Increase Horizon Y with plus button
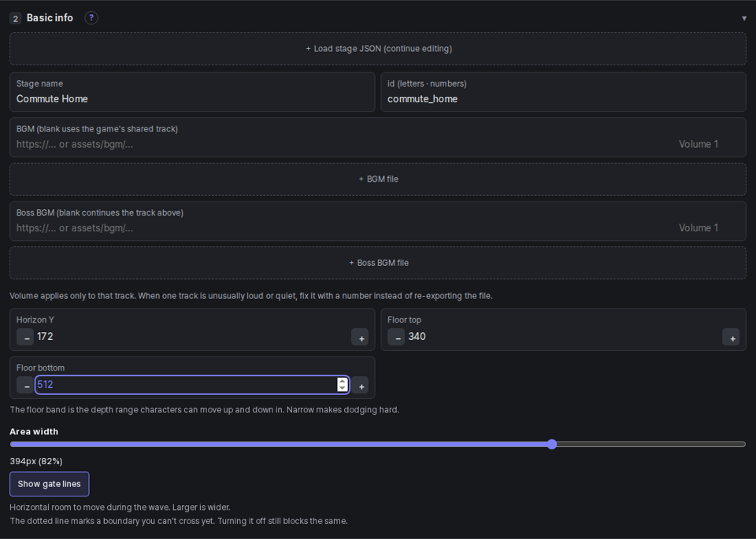Image resolution: width=756 pixels, height=539 pixels. [360, 337]
